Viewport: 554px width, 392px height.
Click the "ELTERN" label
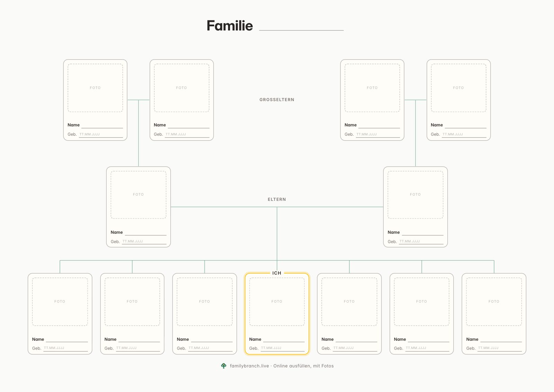coord(277,199)
